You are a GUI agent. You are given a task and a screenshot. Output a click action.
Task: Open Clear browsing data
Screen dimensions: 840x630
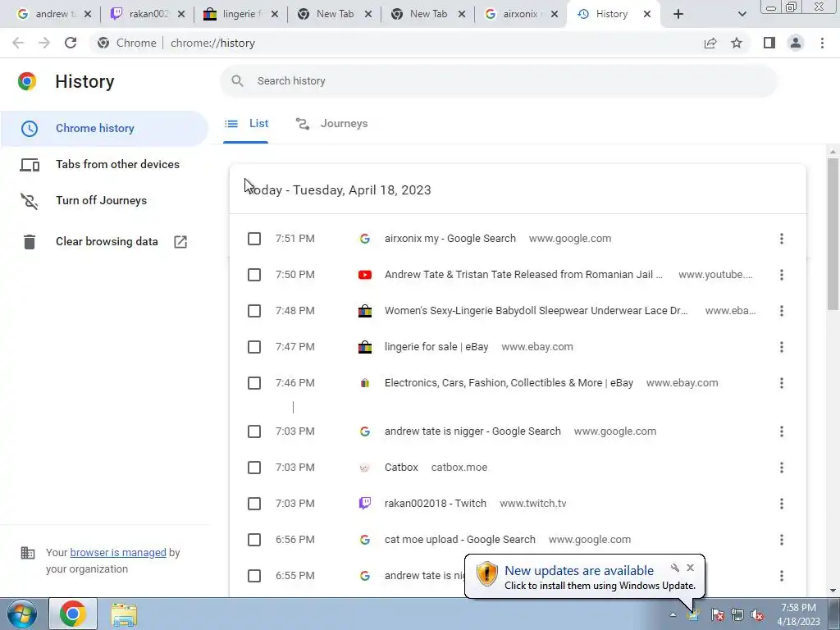[104, 242]
